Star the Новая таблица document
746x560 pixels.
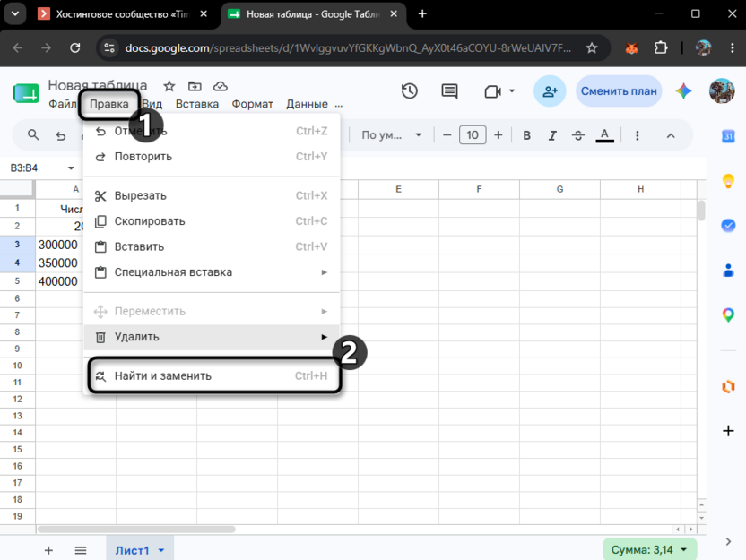(169, 86)
